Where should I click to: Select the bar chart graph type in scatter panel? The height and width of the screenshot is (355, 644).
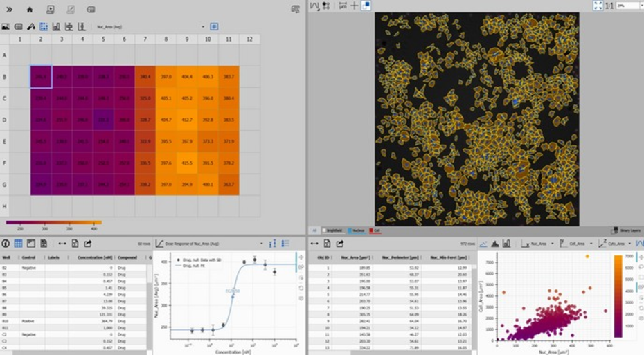(x=507, y=244)
